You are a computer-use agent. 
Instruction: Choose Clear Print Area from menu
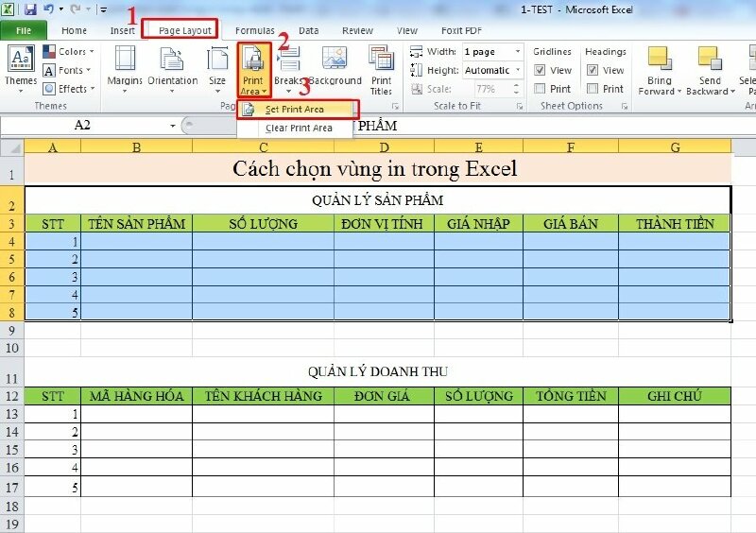coord(296,129)
